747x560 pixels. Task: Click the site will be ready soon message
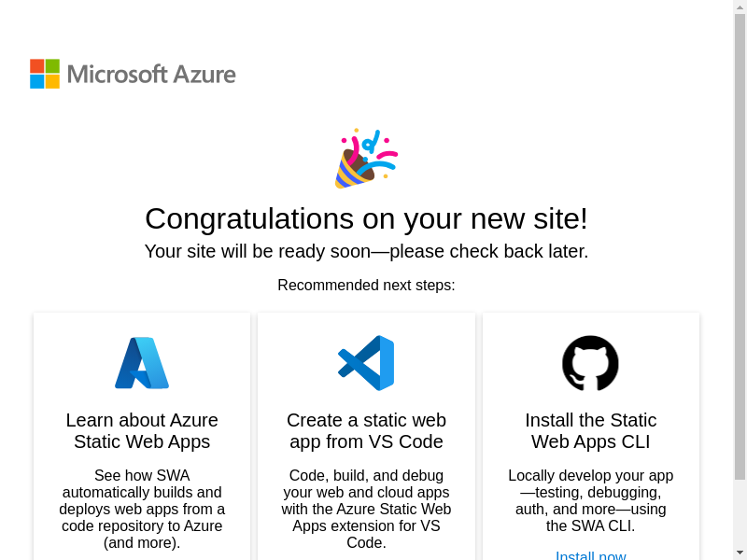click(366, 251)
